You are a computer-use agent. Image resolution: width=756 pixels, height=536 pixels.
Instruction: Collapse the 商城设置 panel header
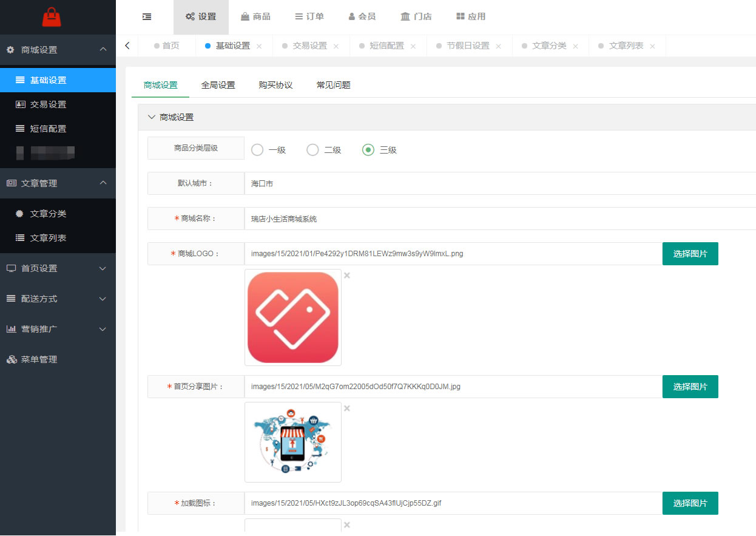pos(447,117)
